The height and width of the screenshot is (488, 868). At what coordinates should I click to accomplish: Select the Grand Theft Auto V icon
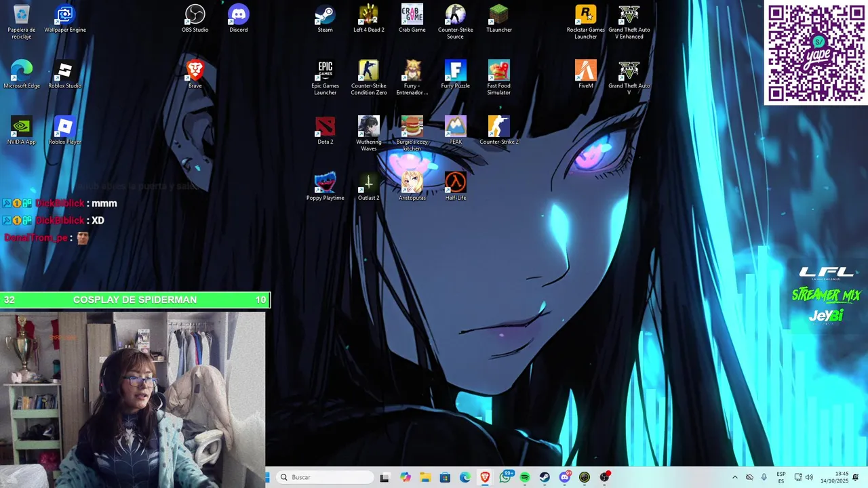tap(629, 77)
